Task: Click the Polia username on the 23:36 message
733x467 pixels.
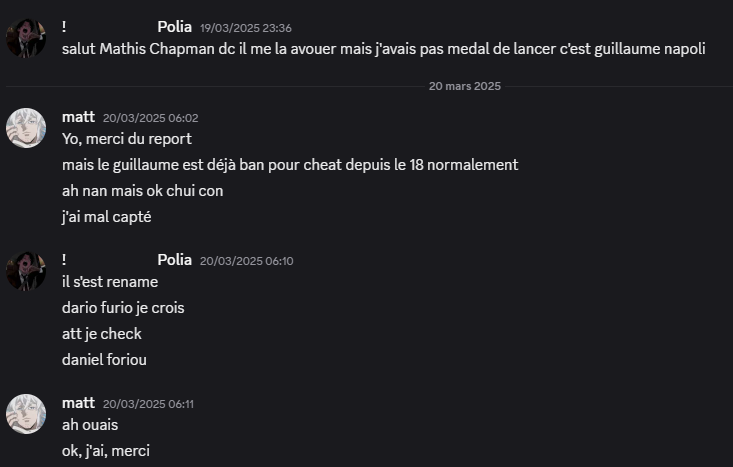Action: pyautogui.click(x=174, y=27)
